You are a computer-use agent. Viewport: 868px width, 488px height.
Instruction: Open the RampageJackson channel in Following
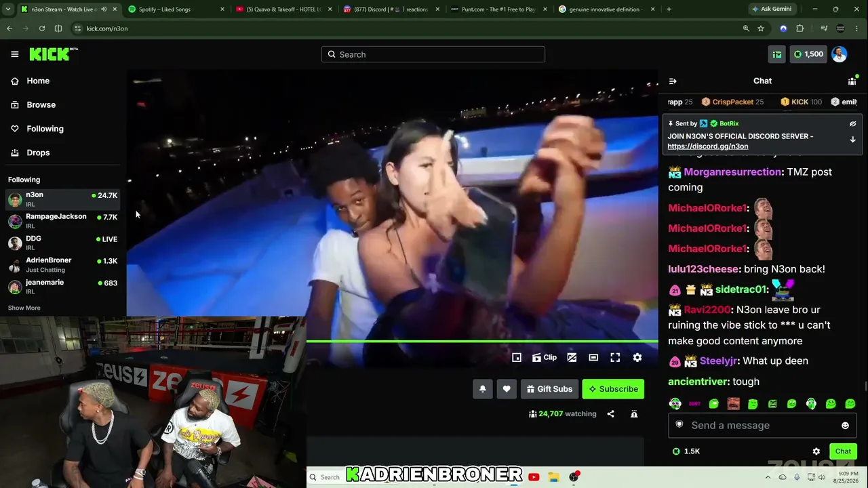[x=63, y=221]
